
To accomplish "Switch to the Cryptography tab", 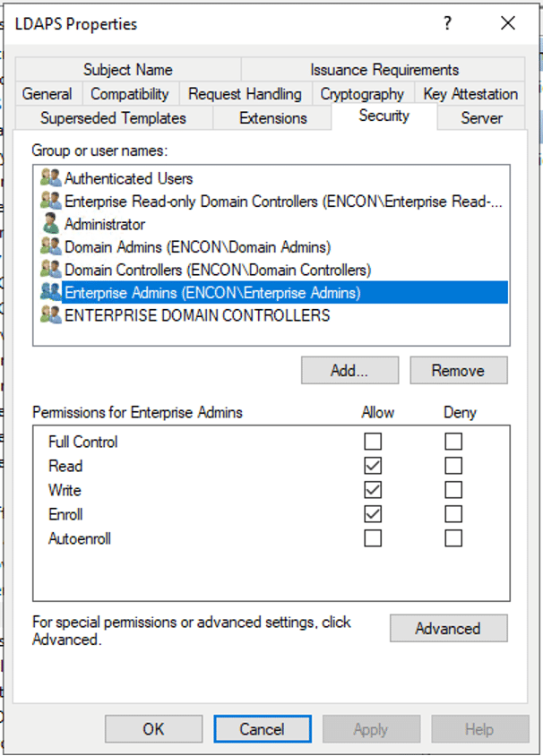I will pos(362,94).
